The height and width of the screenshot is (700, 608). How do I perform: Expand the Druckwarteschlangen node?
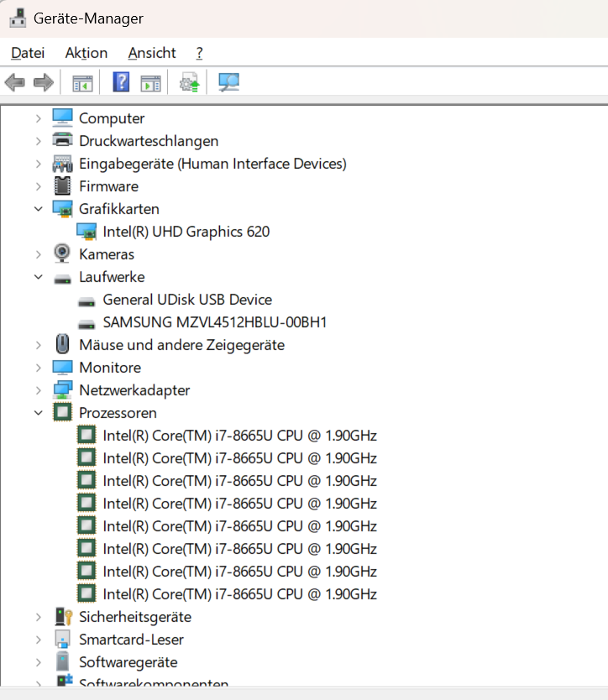[39, 142]
